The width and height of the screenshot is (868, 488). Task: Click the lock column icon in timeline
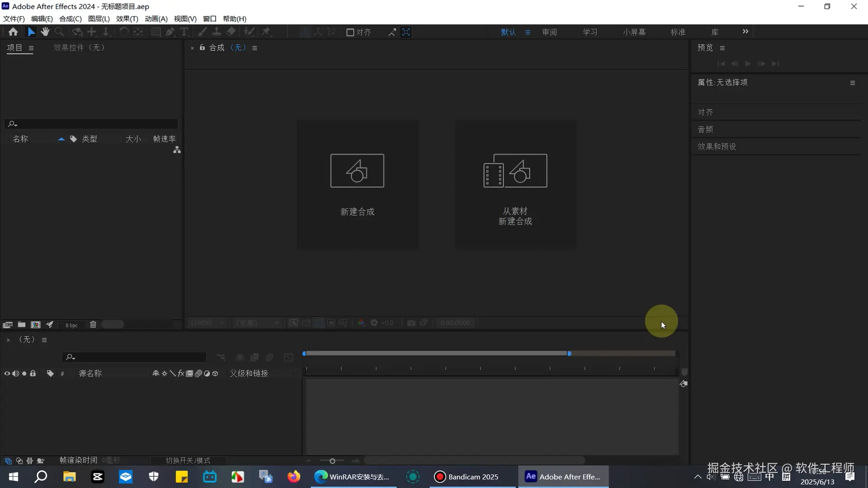(33, 373)
